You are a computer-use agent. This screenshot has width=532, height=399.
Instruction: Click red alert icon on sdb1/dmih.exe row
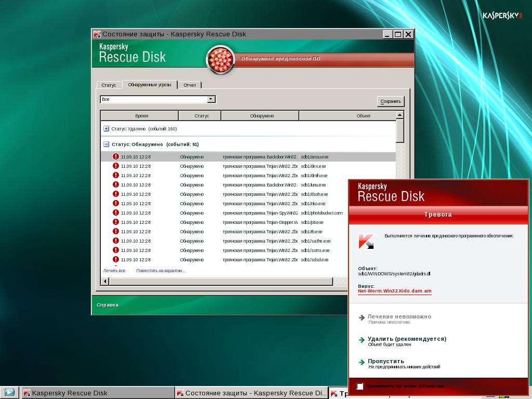(x=116, y=175)
